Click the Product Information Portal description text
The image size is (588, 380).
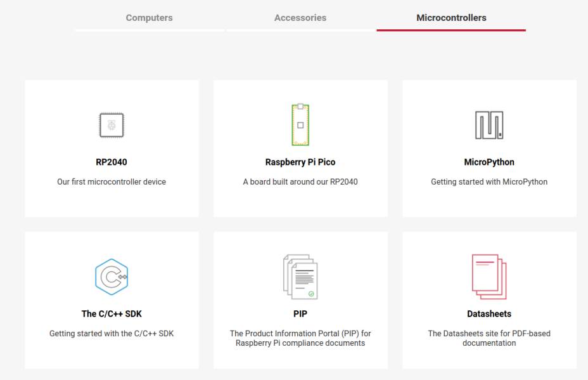(300, 338)
